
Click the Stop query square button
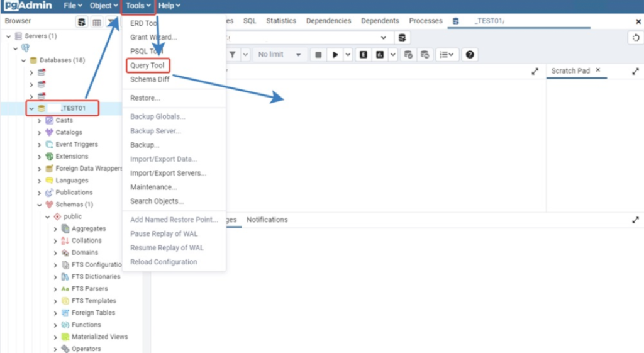(319, 55)
